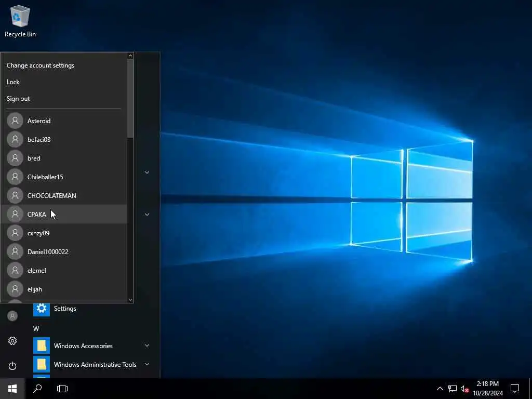Click the account list scrollbar thumb
The width and height of the screenshot is (532, 399).
[130, 98]
